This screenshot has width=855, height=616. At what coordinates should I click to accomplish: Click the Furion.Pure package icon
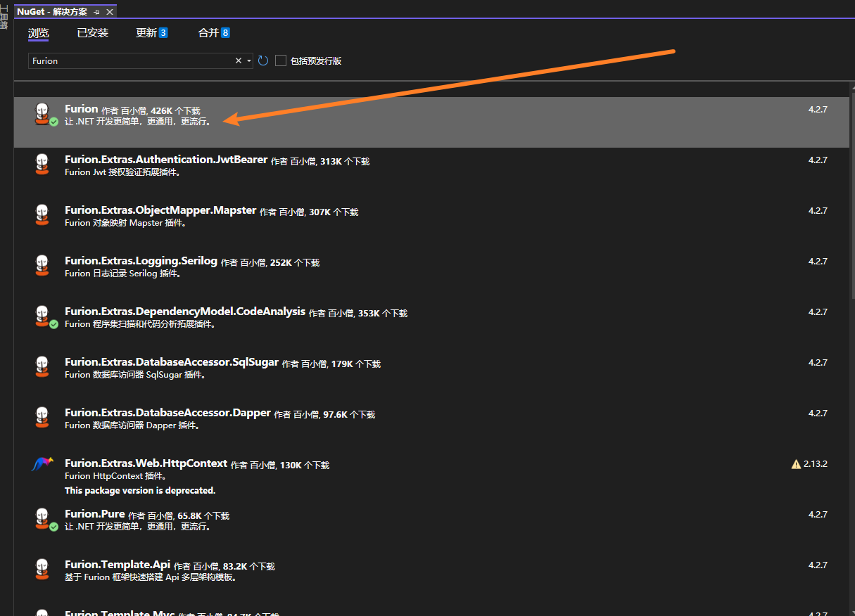click(x=43, y=518)
